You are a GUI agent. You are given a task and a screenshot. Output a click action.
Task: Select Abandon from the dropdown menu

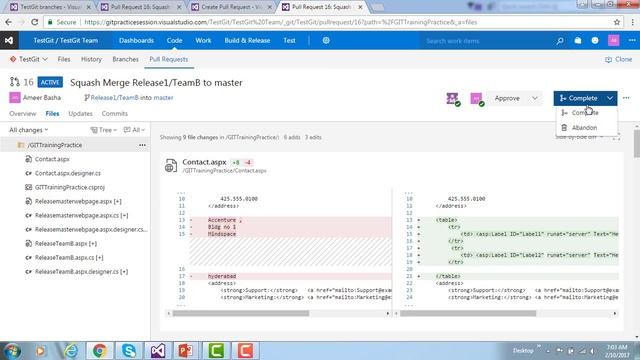point(587,128)
